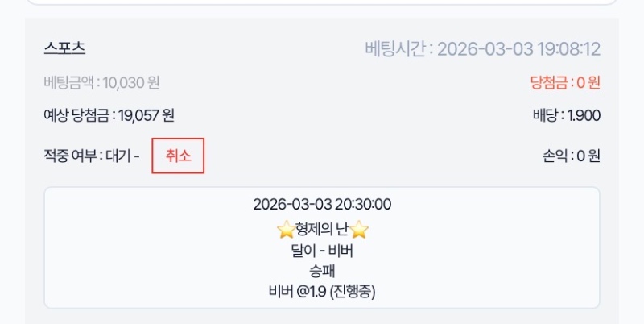This screenshot has width=644, height=324.
Task: Click the 달이 - 비버 matchup text
Action: (322, 251)
